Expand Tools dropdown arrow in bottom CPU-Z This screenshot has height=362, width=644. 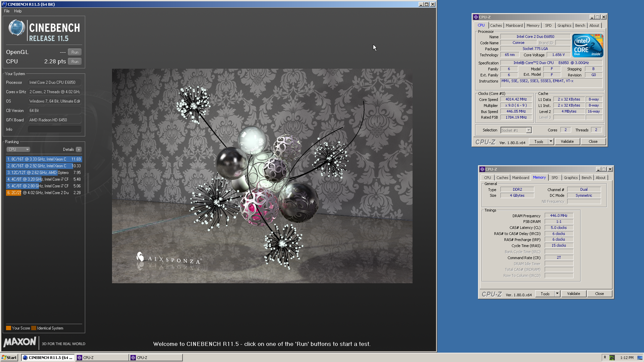pos(557,294)
